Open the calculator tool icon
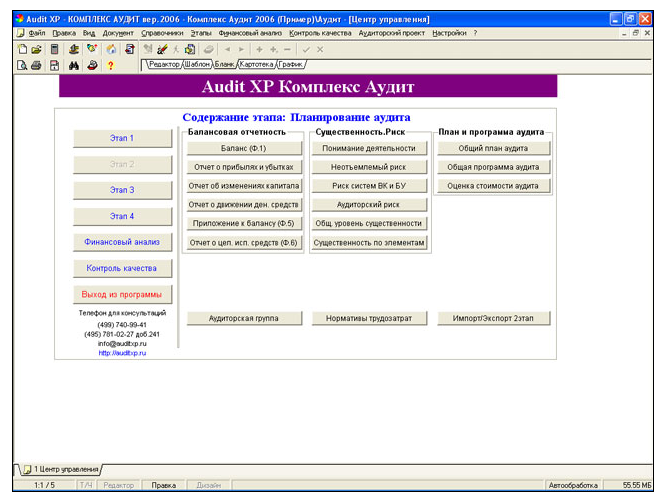 coord(54,49)
